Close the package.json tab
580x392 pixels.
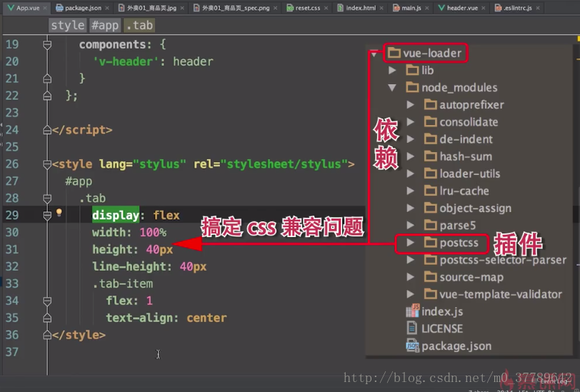(x=107, y=8)
